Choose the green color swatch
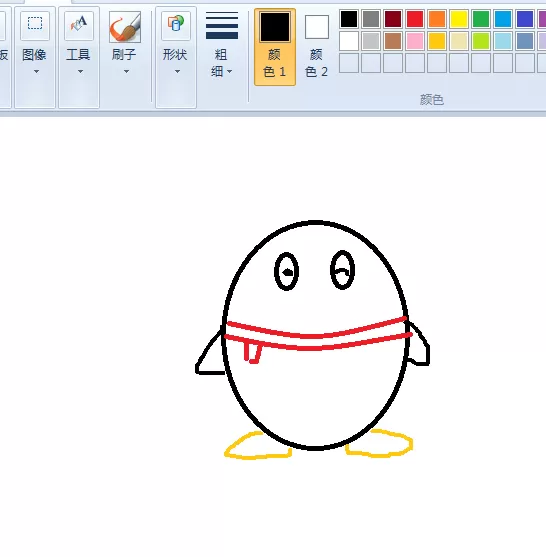546x557 pixels. click(x=481, y=19)
